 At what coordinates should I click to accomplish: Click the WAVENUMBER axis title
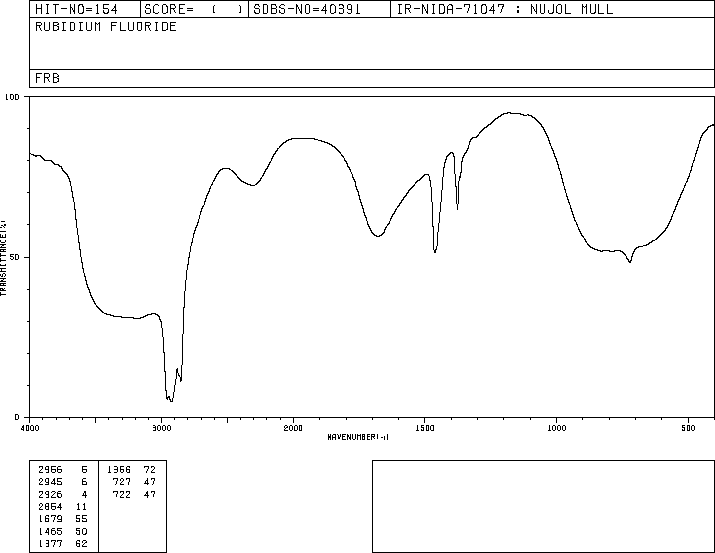click(x=358, y=437)
